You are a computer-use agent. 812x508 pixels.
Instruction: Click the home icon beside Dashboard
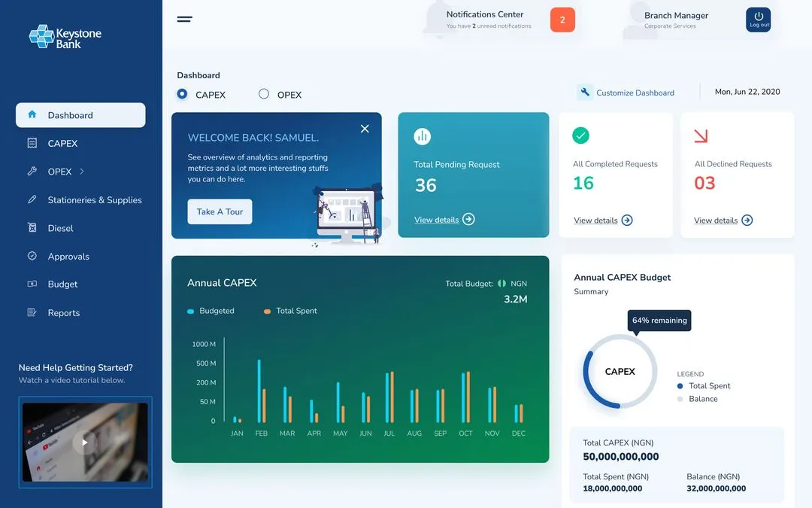tap(32, 114)
